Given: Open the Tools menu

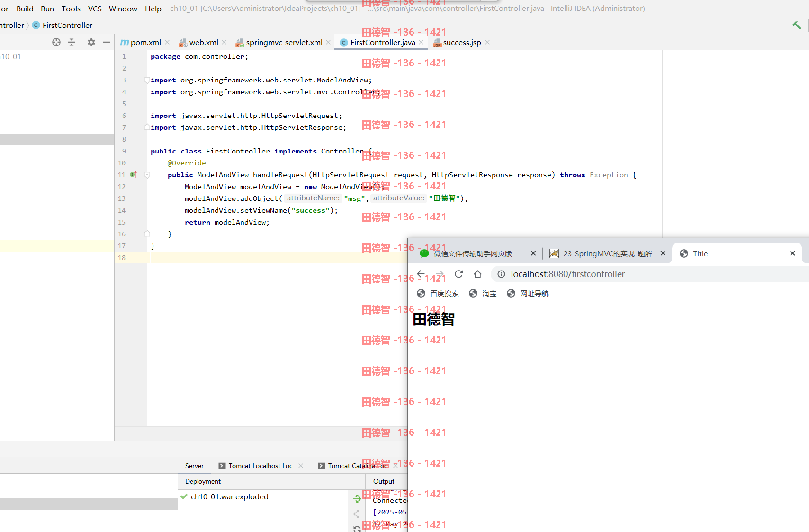Looking at the screenshot, I should pyautogui.click(x=71, y=9).
